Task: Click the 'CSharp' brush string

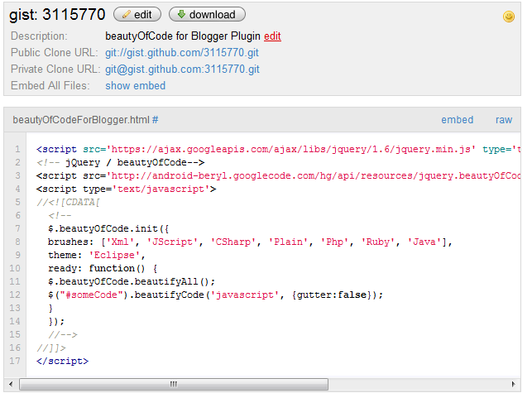Action: click(232, 242)
